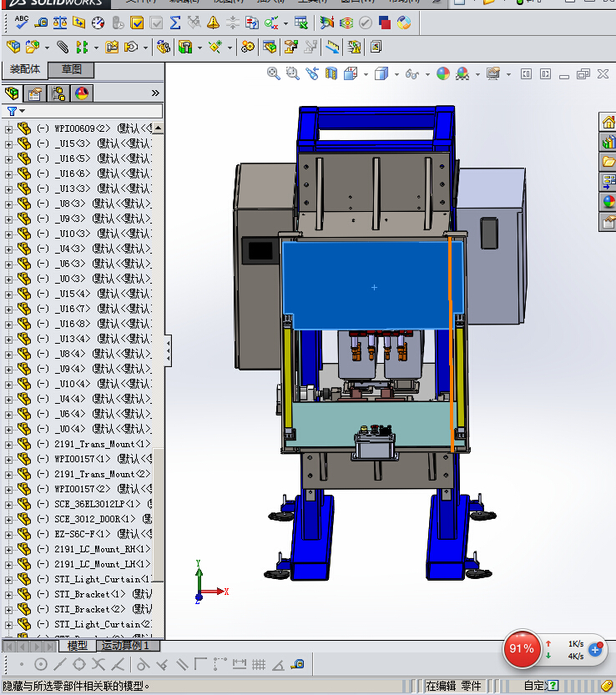This screenshot has height=695, width=616.
Task: Toggle midpoint snap icon
Action: tap(59, 664)
